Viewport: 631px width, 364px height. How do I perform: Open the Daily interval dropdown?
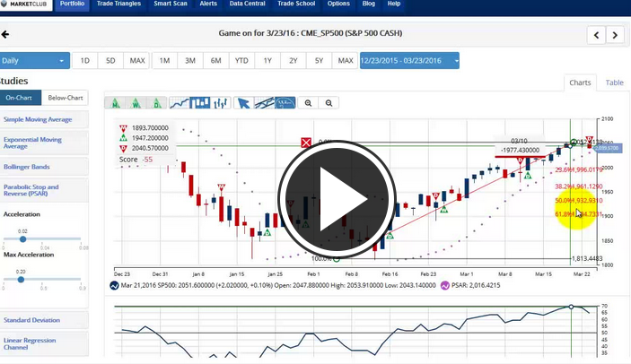coord(35,61)
